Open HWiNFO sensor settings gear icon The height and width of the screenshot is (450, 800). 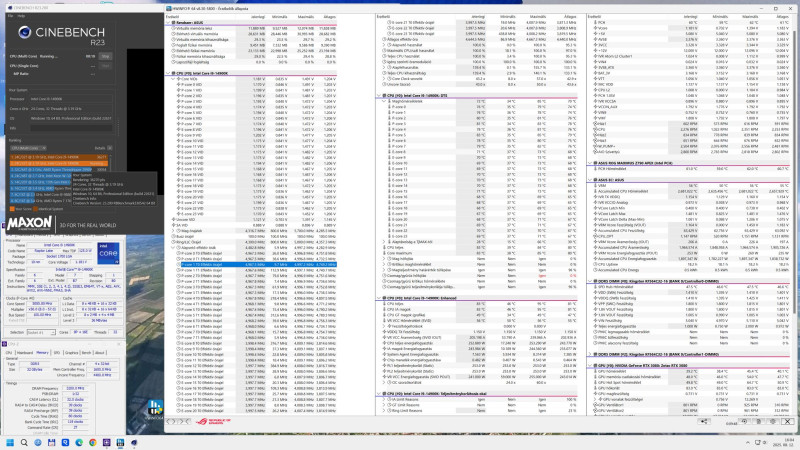pyautogui.click(x=773, y=421)
